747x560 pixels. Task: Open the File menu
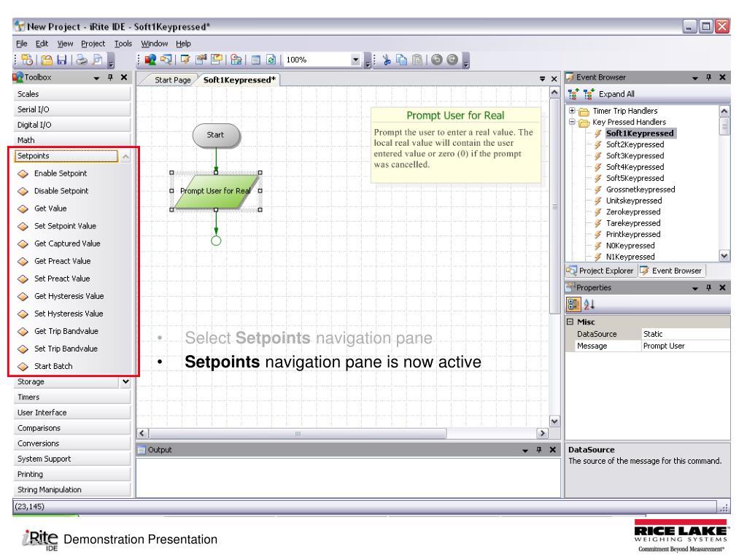(x=21, y=44)
